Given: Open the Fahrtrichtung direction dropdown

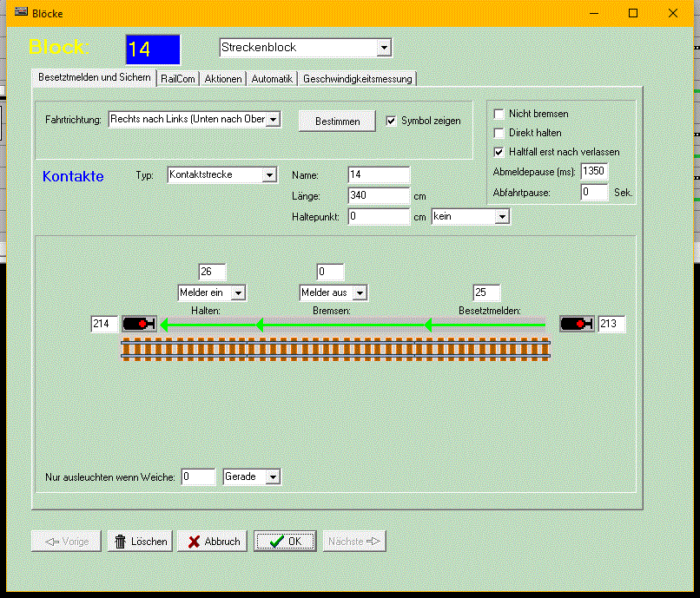Looking at the screenshot, I should pyautogui.click(x=274, y=119).
